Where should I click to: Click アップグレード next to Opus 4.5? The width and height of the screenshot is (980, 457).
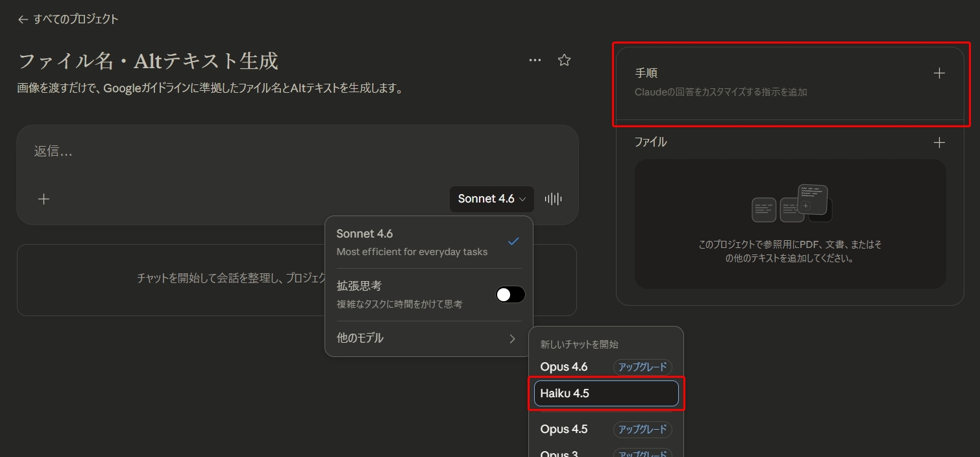tap(642, 429)
